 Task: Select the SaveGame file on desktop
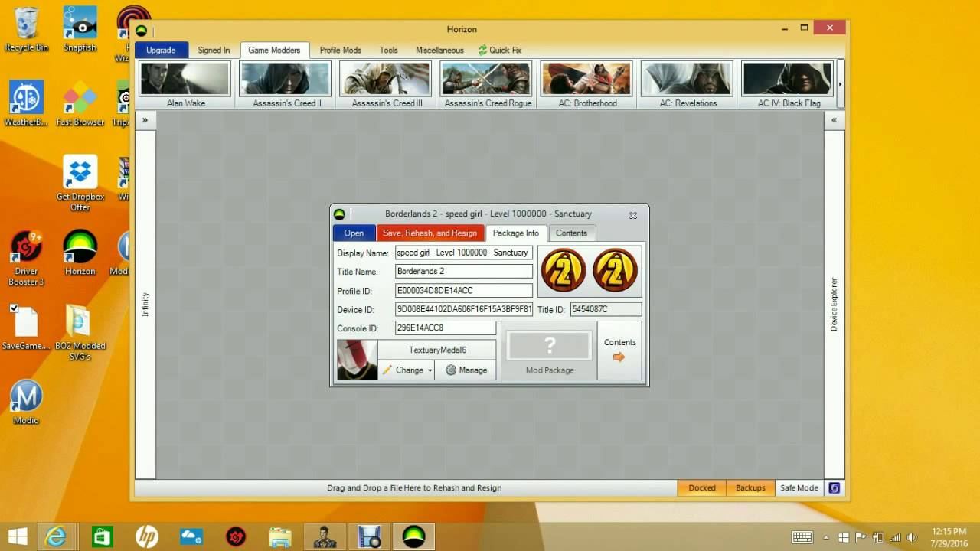tap(26, 328)
